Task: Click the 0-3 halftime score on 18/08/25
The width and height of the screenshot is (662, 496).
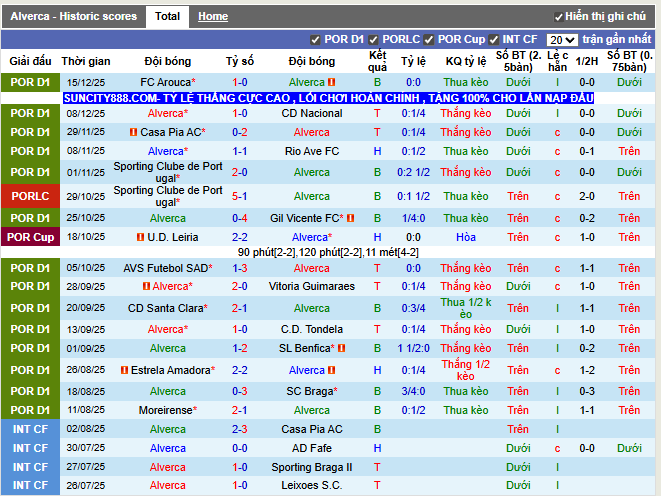Action: (x=586, y=391)
